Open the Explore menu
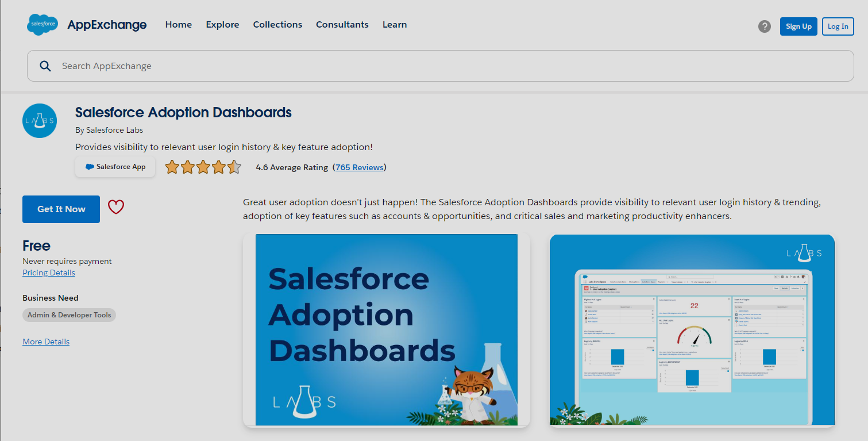Viewport: 868px width, 441px height. 222,25
